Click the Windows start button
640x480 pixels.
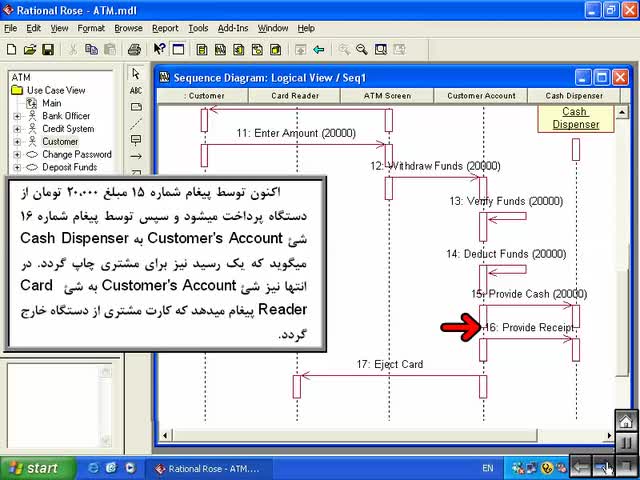tap(38, 468)
